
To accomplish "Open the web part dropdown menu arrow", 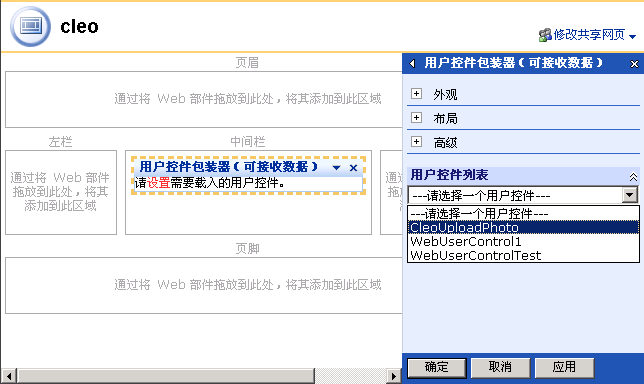I will [x=336, y=168].
